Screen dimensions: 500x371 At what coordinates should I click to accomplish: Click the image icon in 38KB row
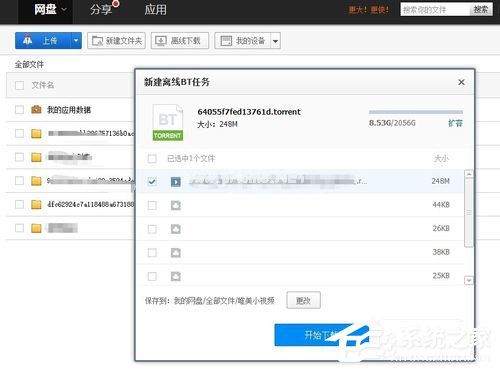click(176, 253)
